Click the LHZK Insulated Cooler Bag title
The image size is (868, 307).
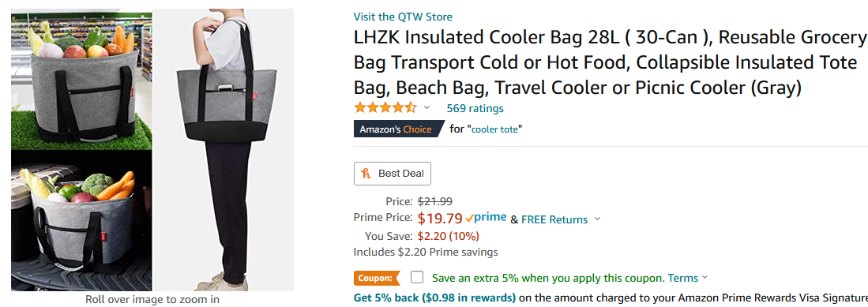(610, 62)
